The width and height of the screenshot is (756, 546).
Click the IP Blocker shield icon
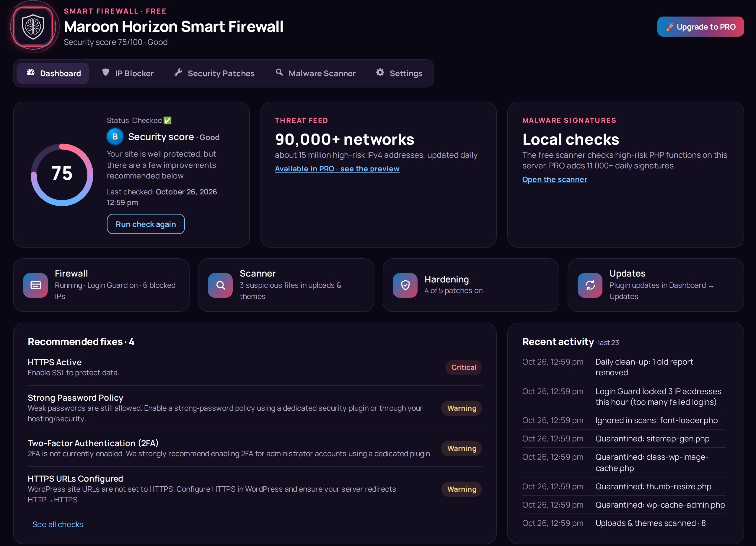click(x=106, y=72)
